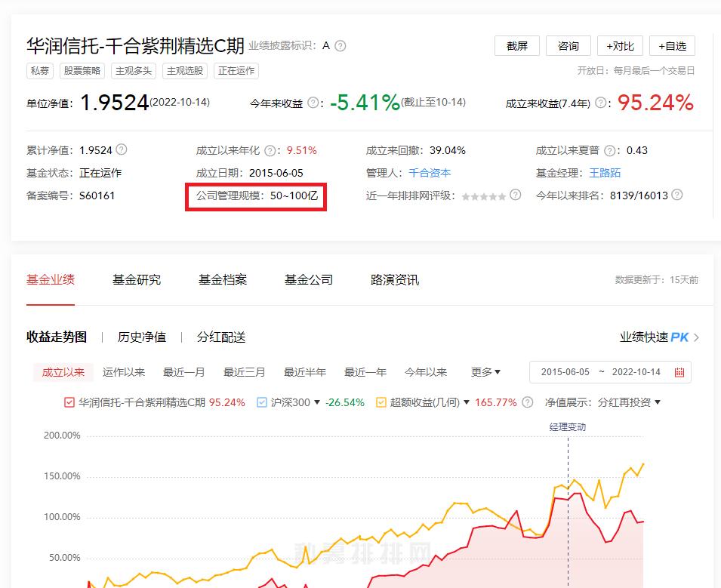
Task: Select the 历史净值 tab
Action: pos(143,337)
